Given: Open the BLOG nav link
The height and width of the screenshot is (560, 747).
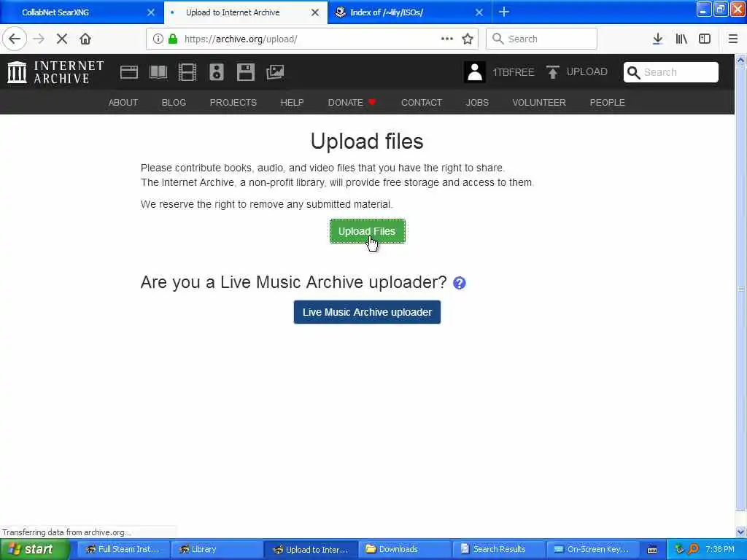Looking at the screenshot, I should click(x=174, y=102).
